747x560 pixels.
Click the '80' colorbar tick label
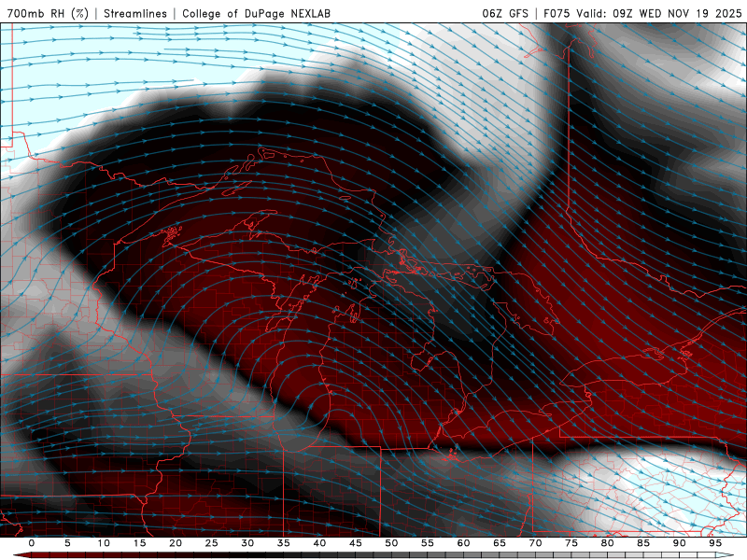click(x=607, y=543)
